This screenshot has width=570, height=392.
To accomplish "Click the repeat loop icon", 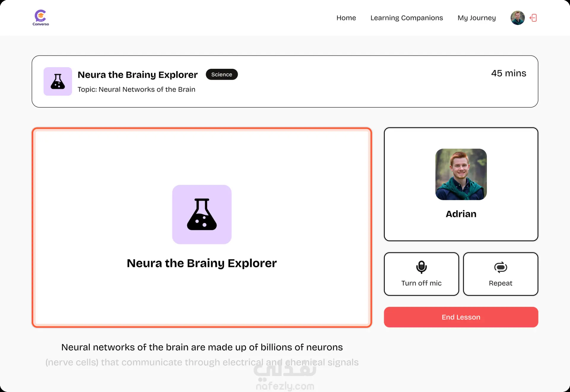I will click(x=501, y=267).
